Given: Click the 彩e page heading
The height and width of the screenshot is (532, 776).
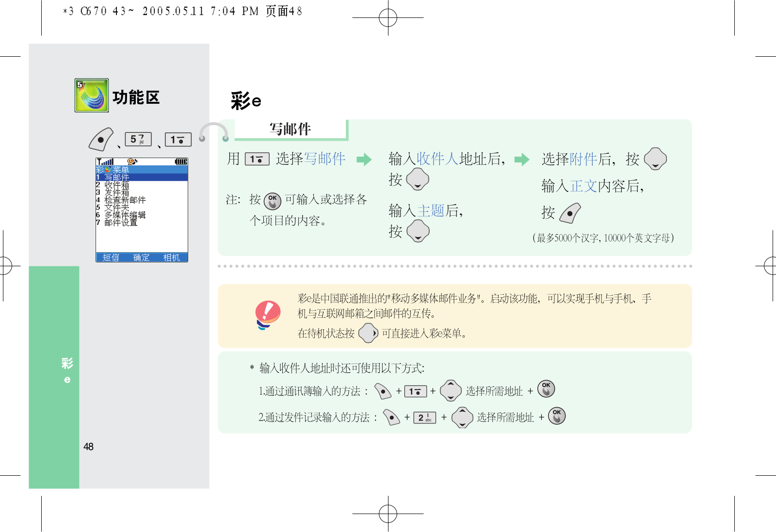Looking at the screenshot, I should coord(246,101).
